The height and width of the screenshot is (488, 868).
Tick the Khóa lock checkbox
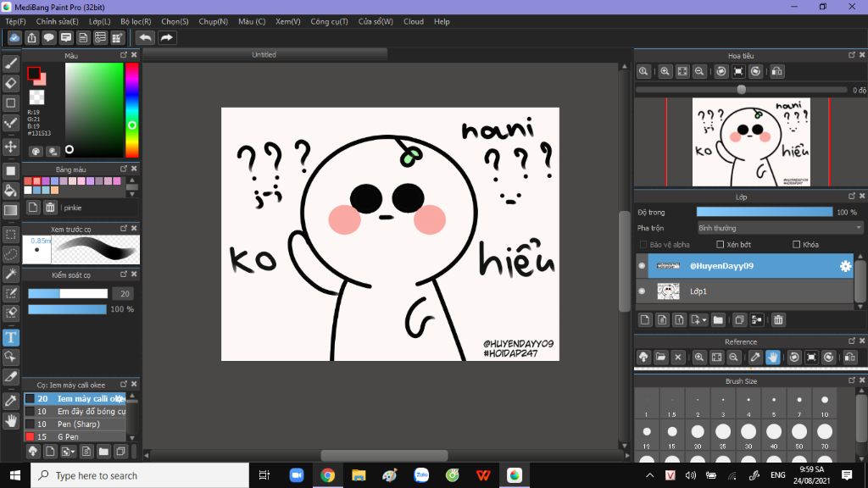(x=796, y=245)
